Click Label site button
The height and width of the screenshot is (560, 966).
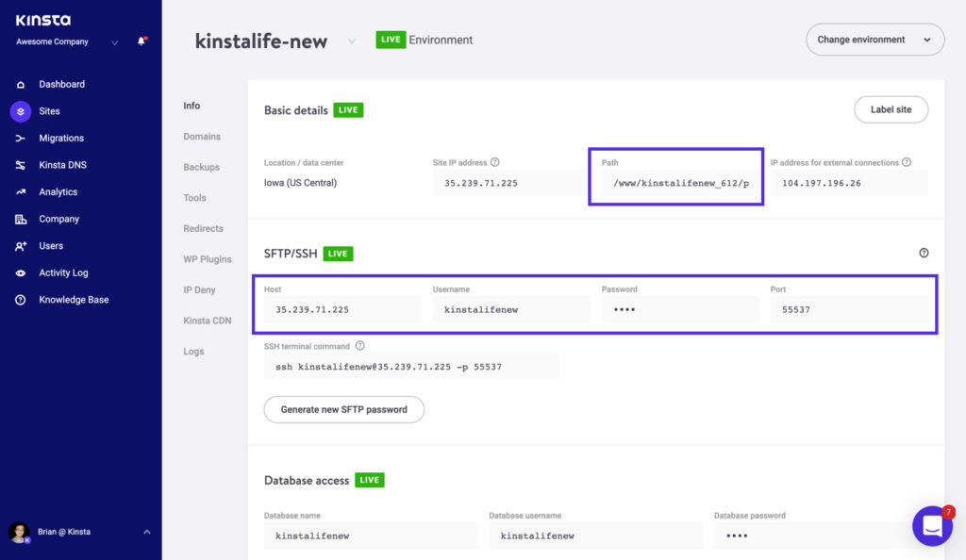coord(891,109)
